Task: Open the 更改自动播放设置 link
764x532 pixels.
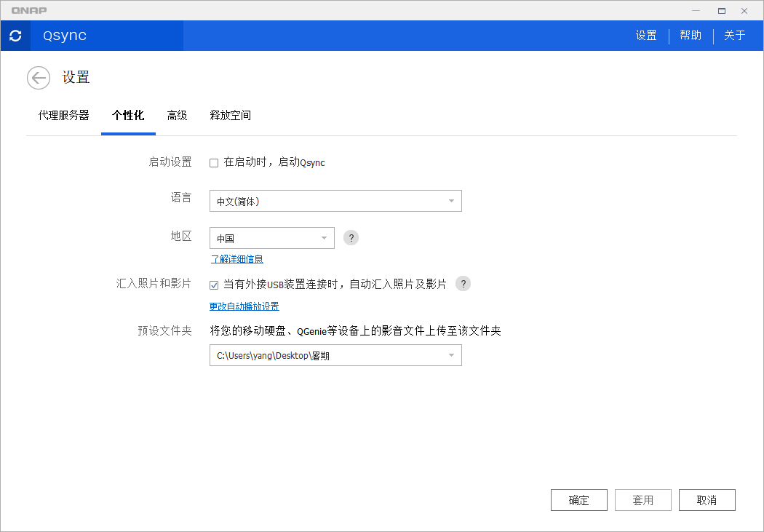Action: coord(244,306)
